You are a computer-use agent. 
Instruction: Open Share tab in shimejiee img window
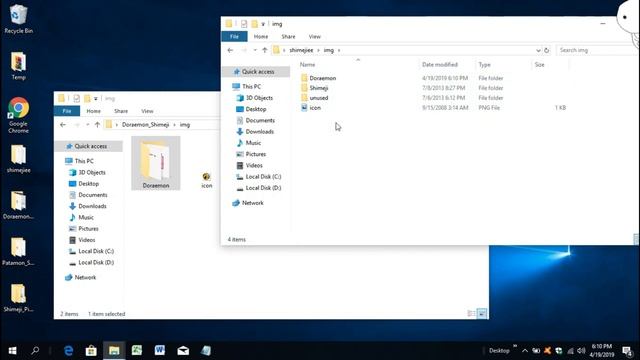point(288,37)
